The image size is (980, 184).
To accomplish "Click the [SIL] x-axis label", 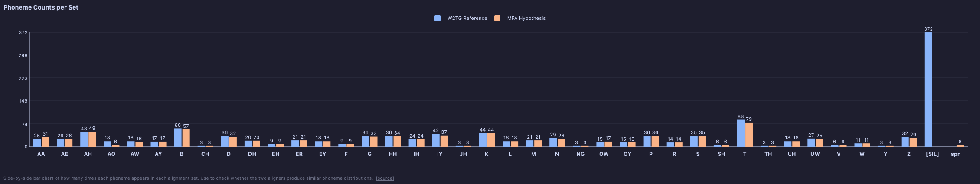I will [932, 154].
